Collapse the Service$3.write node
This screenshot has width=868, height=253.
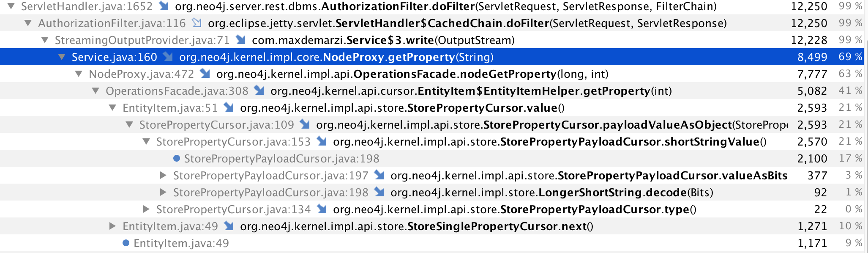click(45, 40)
